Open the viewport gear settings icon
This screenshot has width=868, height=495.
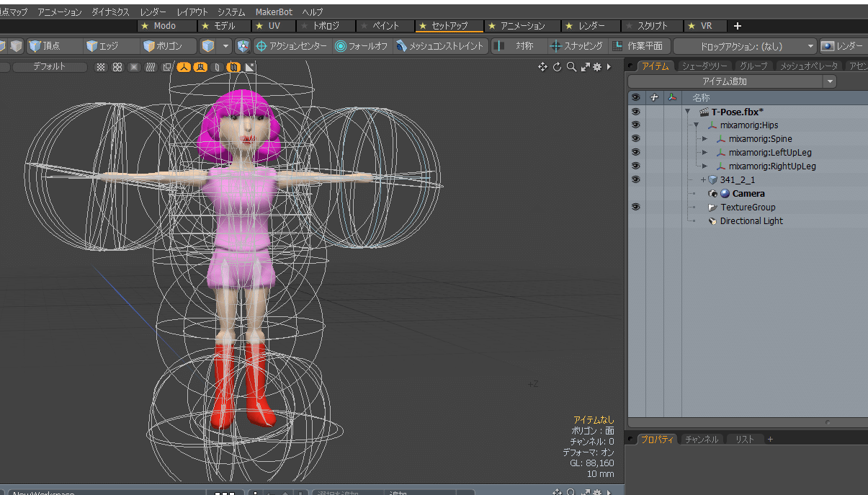click(x=597, y=67)
